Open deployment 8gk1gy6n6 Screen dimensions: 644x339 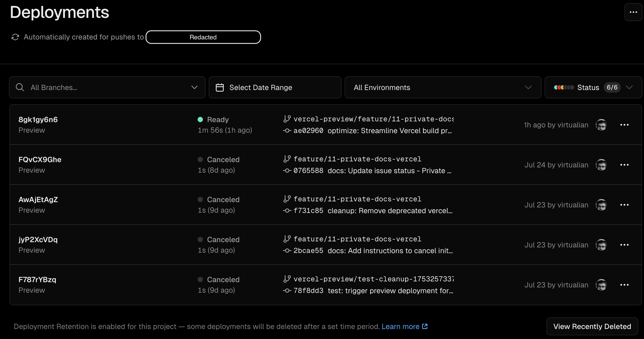click(38, 119)
